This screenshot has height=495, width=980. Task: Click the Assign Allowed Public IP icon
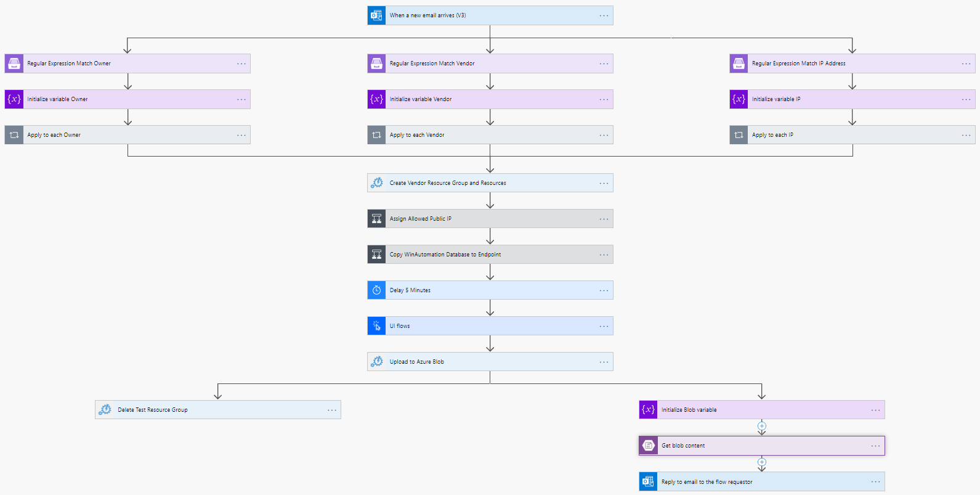pos(376,219)
